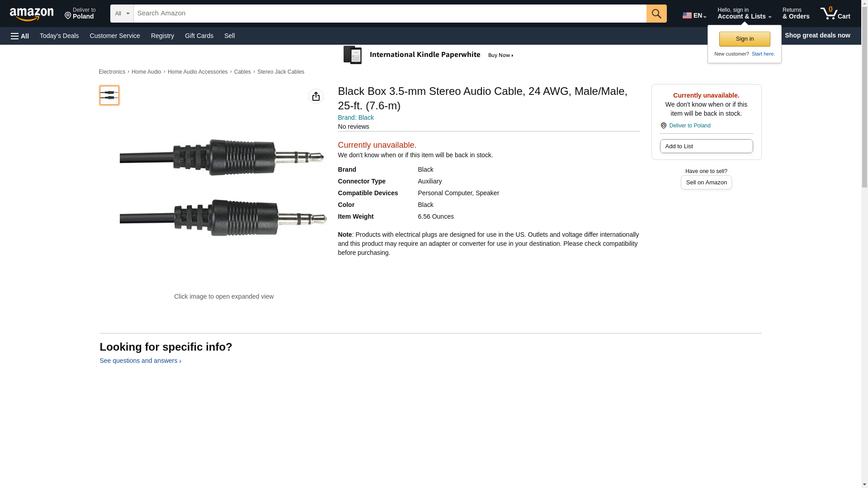868x488 pixels.
Task: Click Sell on Amazon button
Action: (x=706, y=183)
